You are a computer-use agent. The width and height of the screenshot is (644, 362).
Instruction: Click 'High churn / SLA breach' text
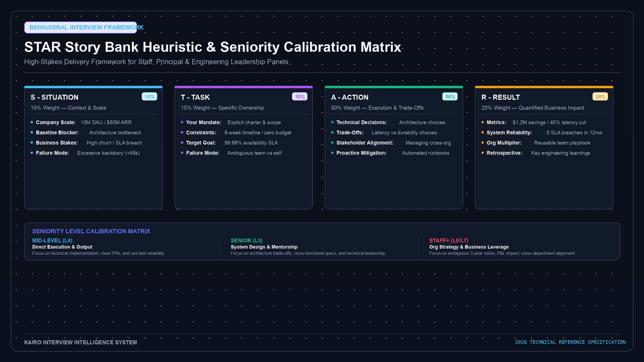(114, 143)
